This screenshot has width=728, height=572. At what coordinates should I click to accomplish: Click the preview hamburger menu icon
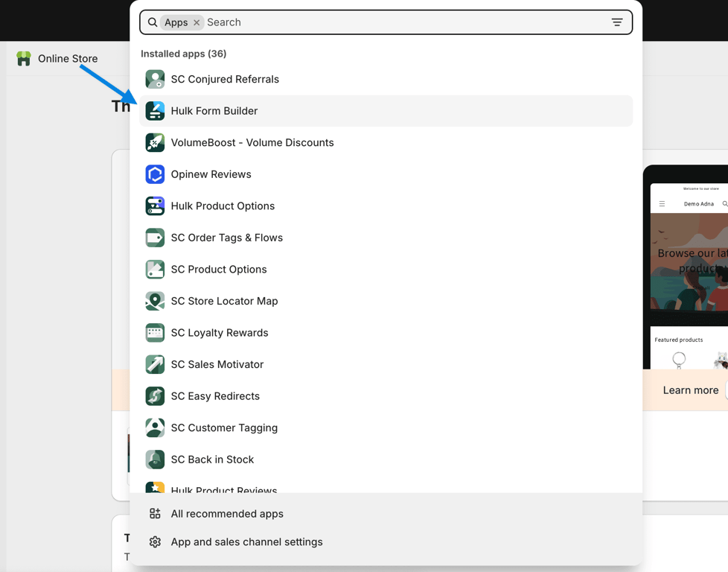(662, 203)
